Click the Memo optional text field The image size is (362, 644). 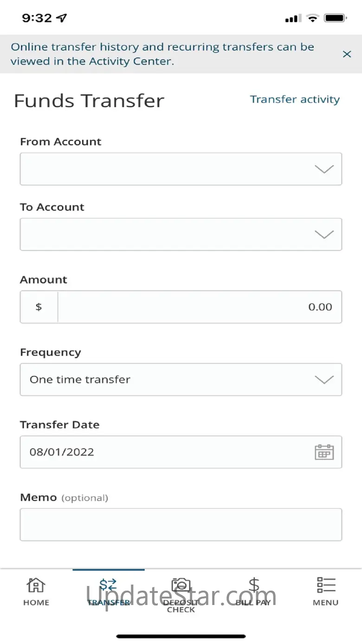pyautogui.click(x=181, y=525)
